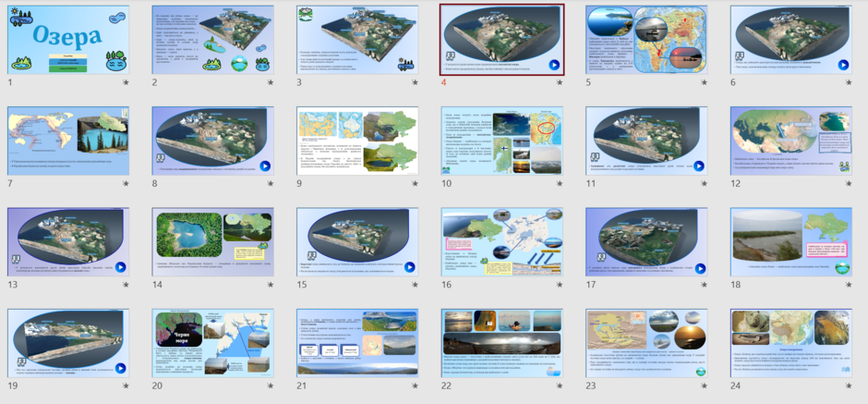This screenshot has width=868, height=404.
Task: Select slide 9 with white background maps
Action: click(x=357, y=141)
